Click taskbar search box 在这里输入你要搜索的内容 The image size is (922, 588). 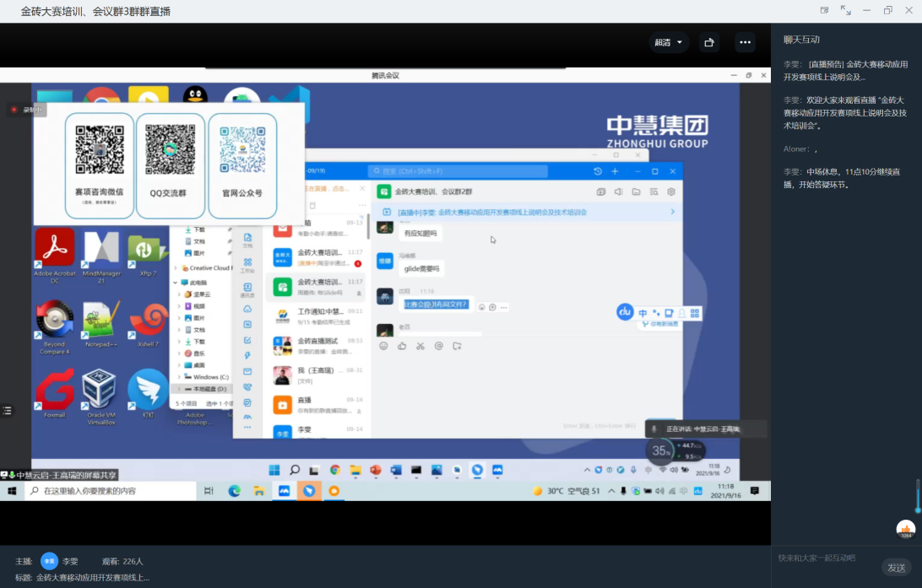pos(111,490)
